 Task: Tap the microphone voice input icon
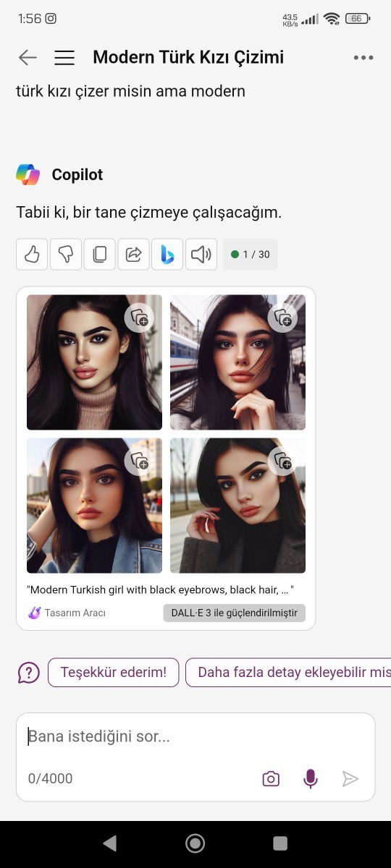[311, 778]
